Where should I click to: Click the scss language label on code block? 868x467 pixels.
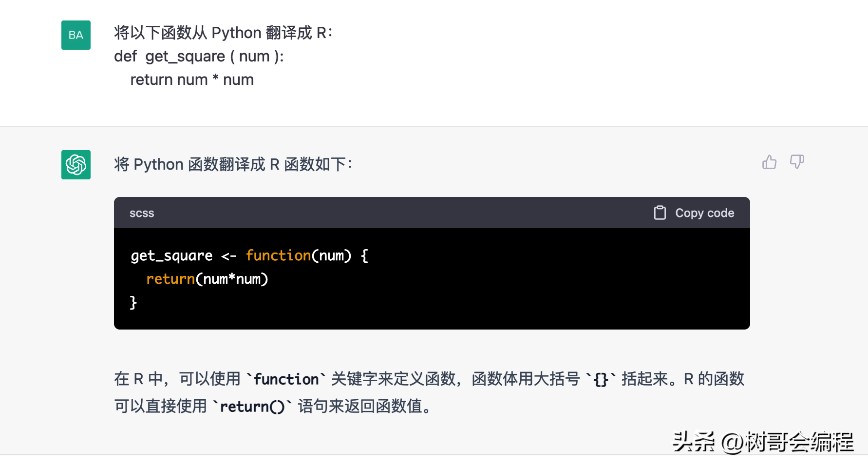[x=141, y=213]
